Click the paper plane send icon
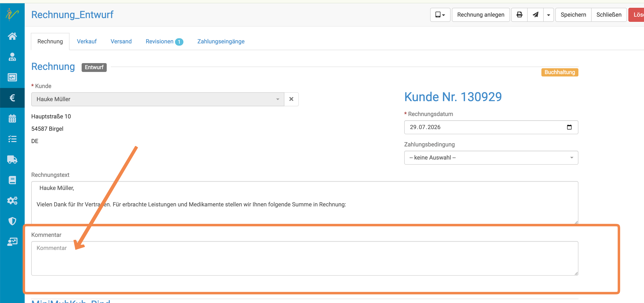This screenshot has height=303, width=644. (x=535, y=15)
